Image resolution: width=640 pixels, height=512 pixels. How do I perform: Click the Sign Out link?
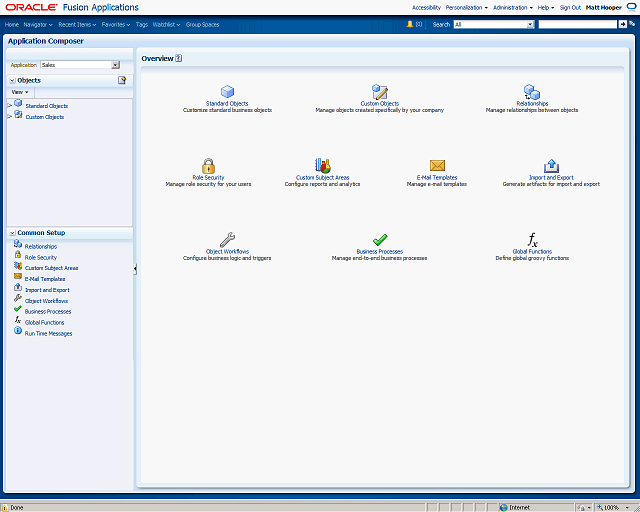(x=570, y=7)
